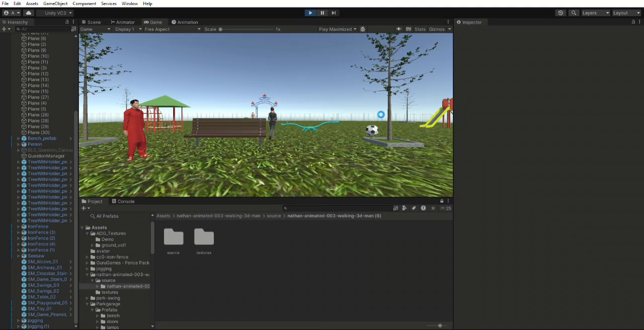Lock the Inspector panel
This screenshot has height=330, width=644.
[x=633, y=22]
